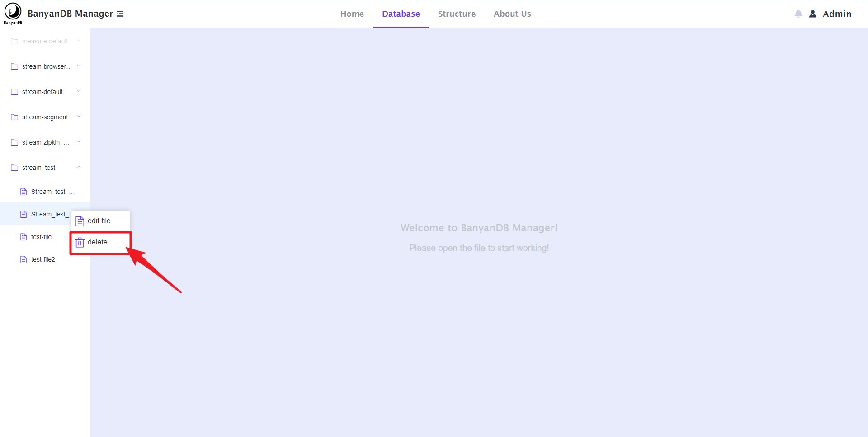
Task: Open notifications via the bell icon
Action: click(x=798, y=14)
